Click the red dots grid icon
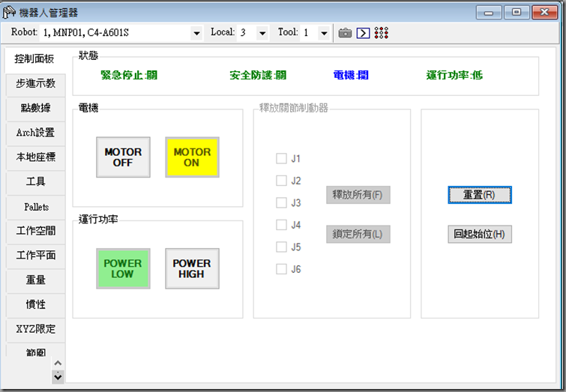566x392 pixels. coord(381,33)
